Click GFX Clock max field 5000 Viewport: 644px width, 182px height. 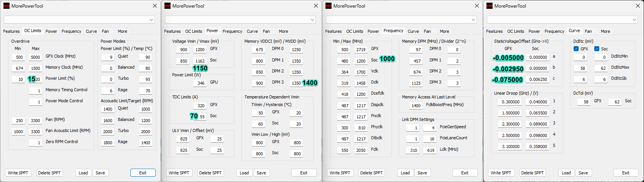tap(35, 57)
